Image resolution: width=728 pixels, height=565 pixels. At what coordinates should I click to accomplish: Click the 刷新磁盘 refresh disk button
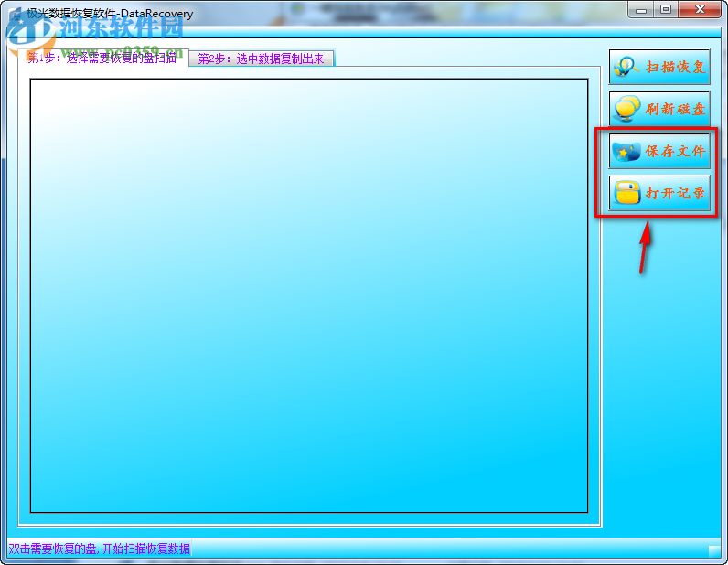pyautogui.click(x=659, y=109)
